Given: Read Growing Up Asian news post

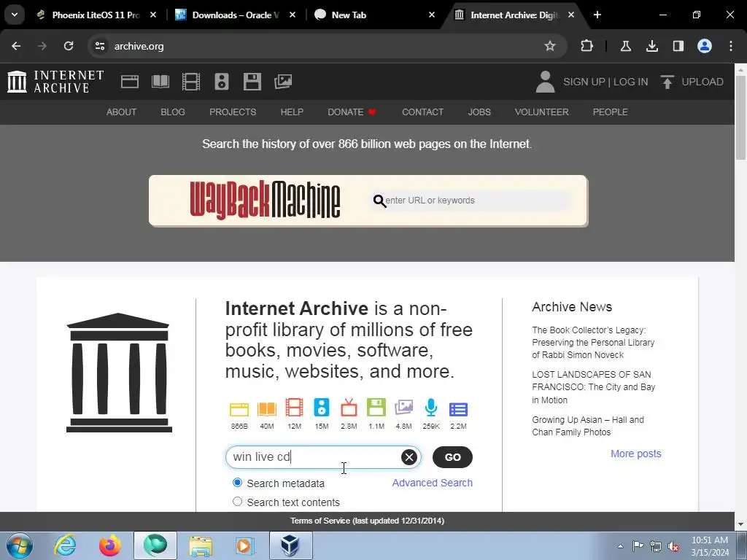Looking at the screenshot, I should point(588,426).
